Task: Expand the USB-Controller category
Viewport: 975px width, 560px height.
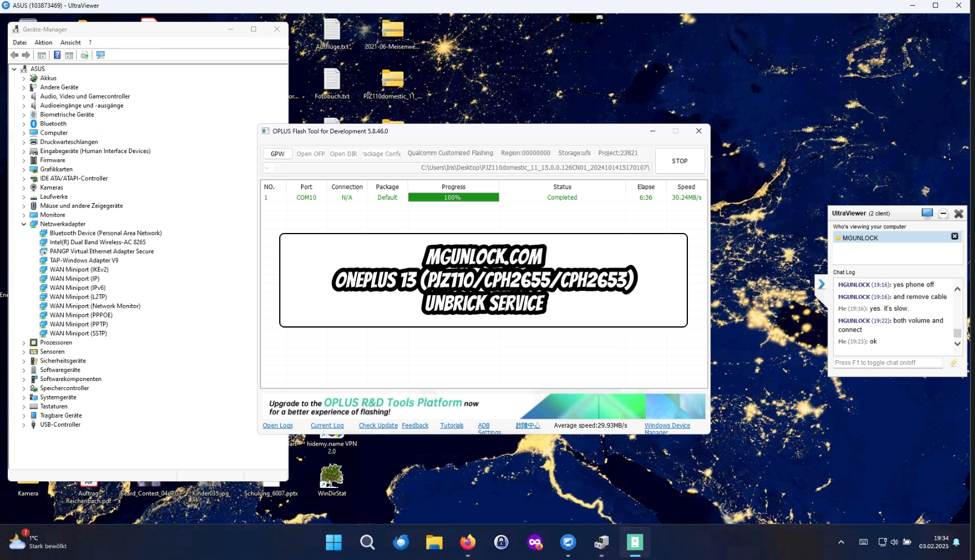Action: pos(24,425)
